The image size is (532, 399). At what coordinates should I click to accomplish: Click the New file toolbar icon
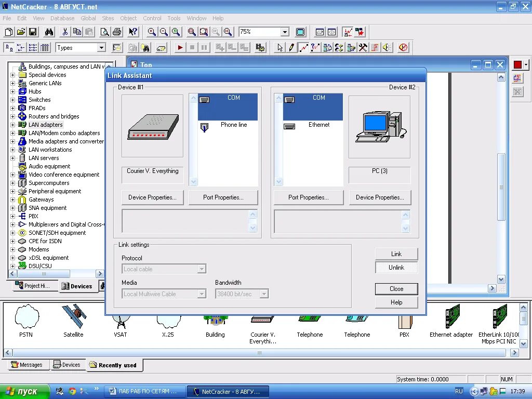[9, 32]
